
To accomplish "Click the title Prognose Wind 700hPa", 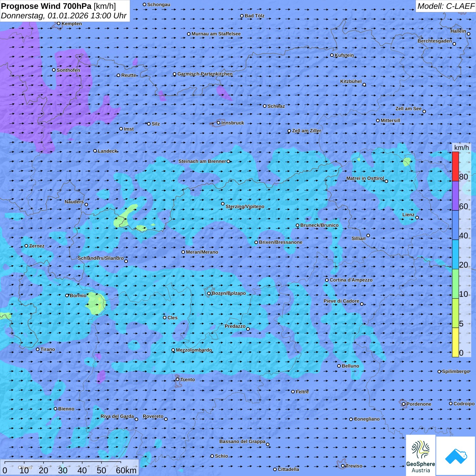I will 46,6.
